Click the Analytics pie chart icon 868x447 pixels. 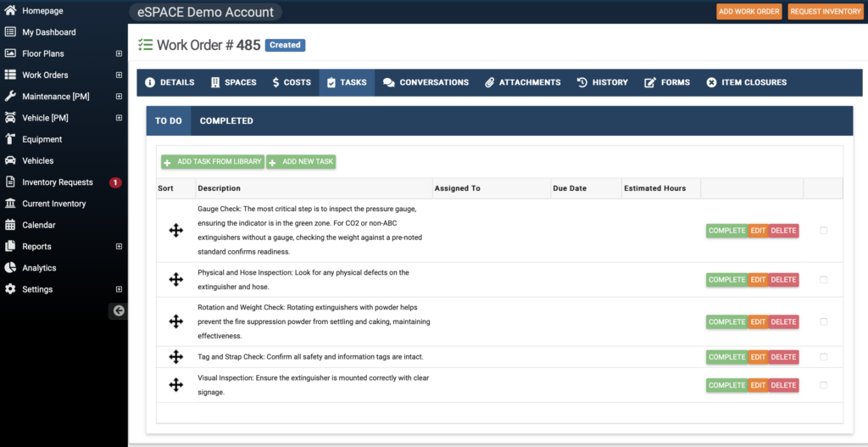[x=10, y=268]
